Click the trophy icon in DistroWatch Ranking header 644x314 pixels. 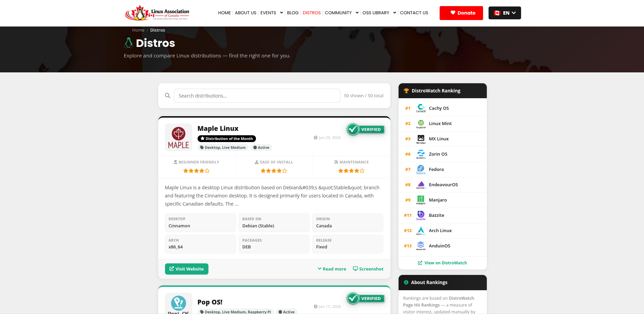(x=406, y=91)
